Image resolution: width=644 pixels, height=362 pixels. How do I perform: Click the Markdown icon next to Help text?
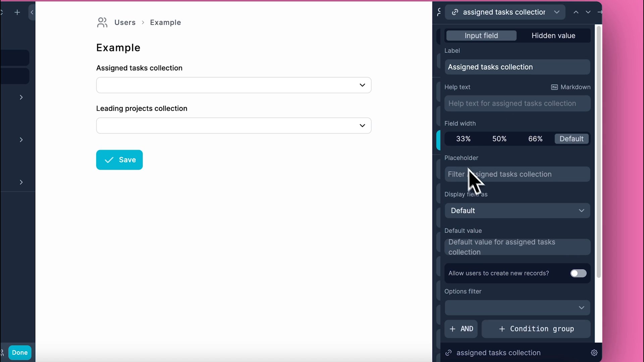click(x=554, y=87)
